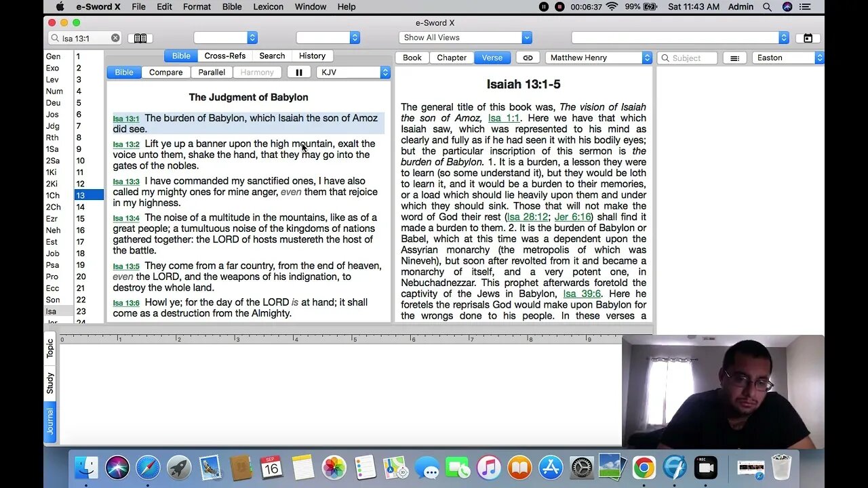This screenshot has height=488, width=868.
Task: Open the wide empty dropdown beside the calendar icon
Action: pos(680,38)
